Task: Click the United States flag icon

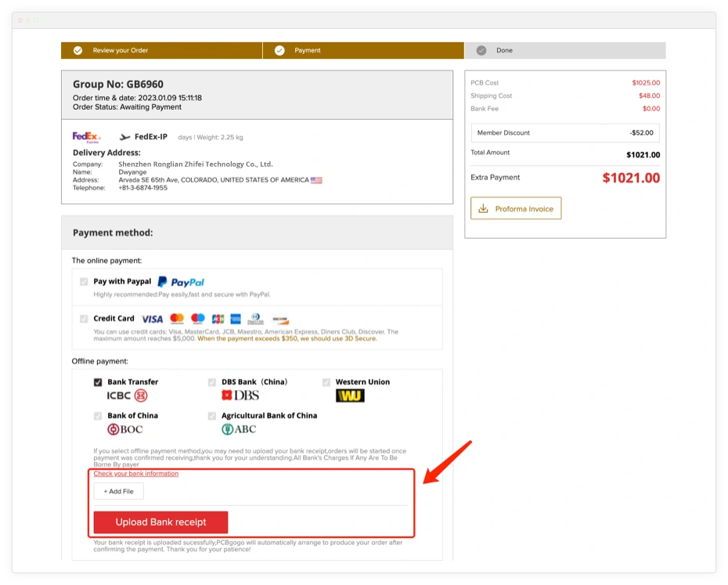Action: [316, 180]
